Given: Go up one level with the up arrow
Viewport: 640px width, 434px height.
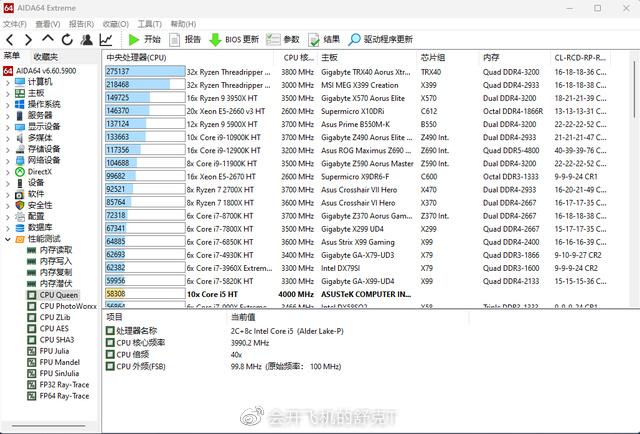Looking at the screenshot, I should point(48,39).
